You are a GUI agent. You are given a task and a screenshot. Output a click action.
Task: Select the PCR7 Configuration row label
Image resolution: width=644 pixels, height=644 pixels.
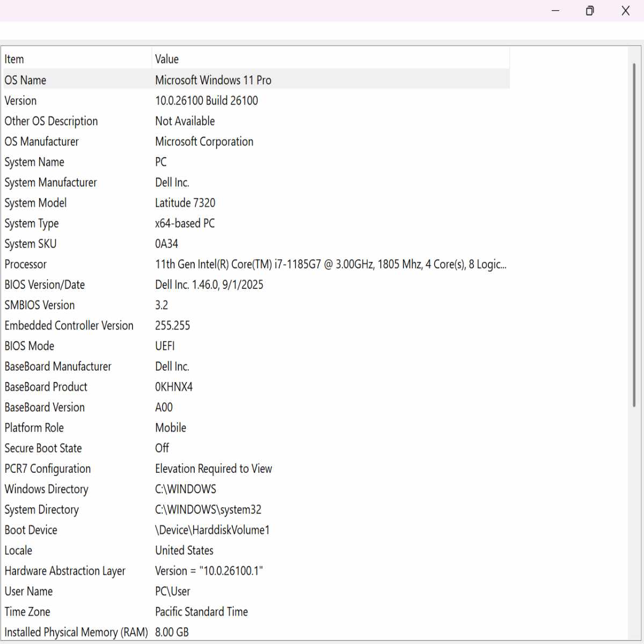pos(48,469)
